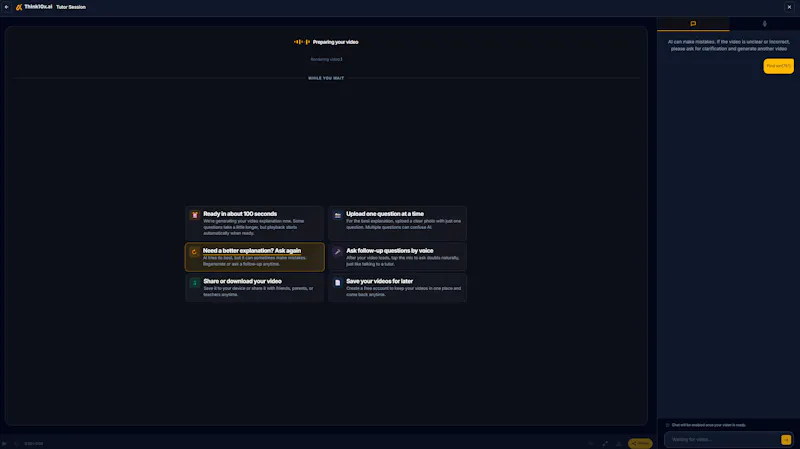The width and height of the screenshot is (800, 449).
Task: Click the image icon on Upload card
Action: [337, 215]
